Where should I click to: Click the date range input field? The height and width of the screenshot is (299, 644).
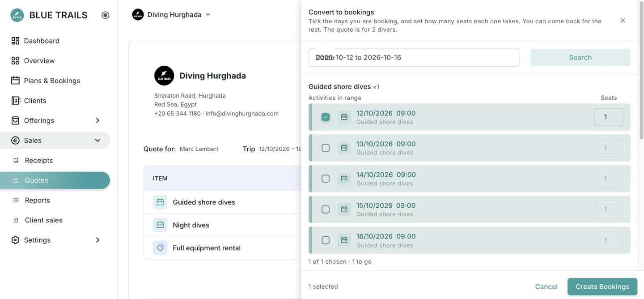(x=414, y=58)
